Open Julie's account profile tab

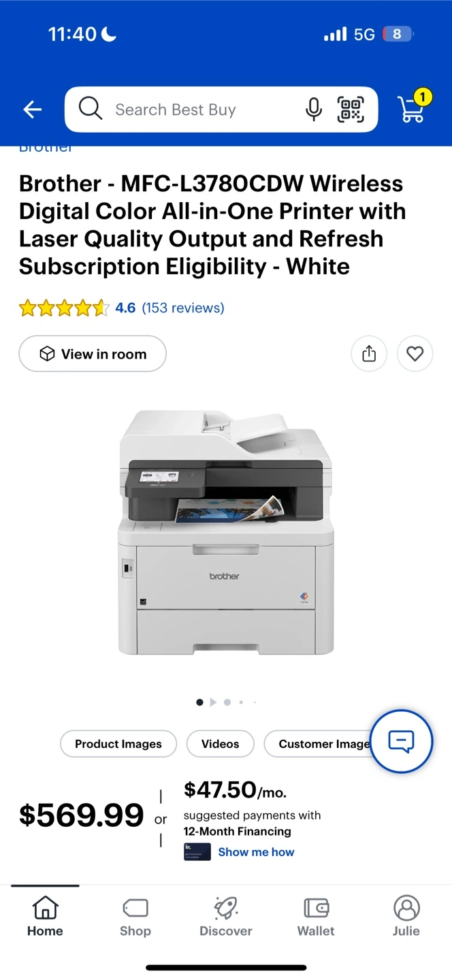point(406,916)
